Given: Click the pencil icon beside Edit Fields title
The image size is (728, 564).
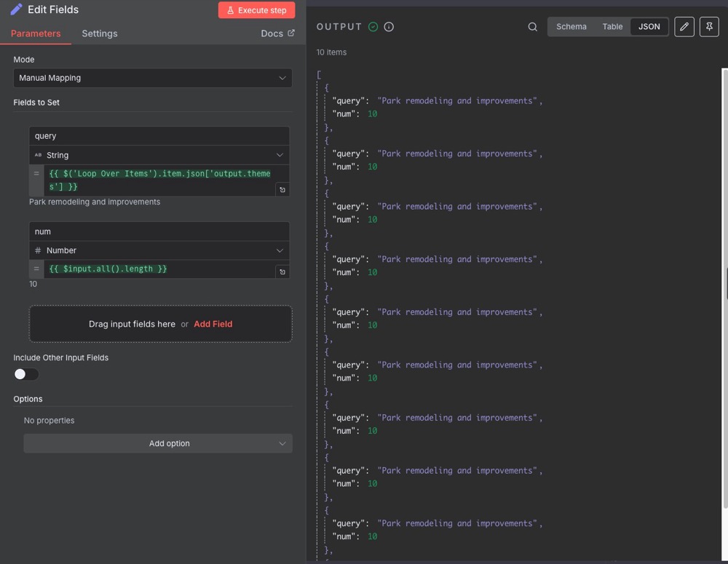Looking at the screenshot, I should 16,9.
